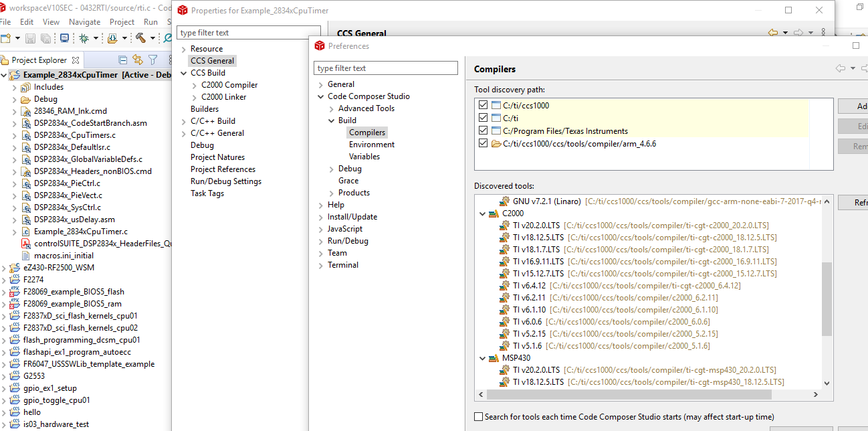Select Compilers preferences page
868x431 pixels.
(x=367, y=133)
